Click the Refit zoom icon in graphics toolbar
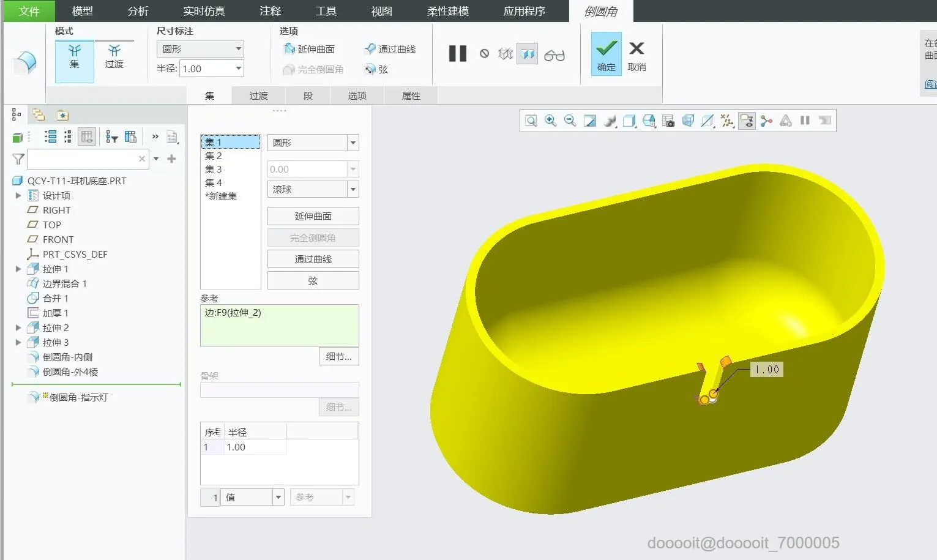937x560 pixels. point(531,121)
